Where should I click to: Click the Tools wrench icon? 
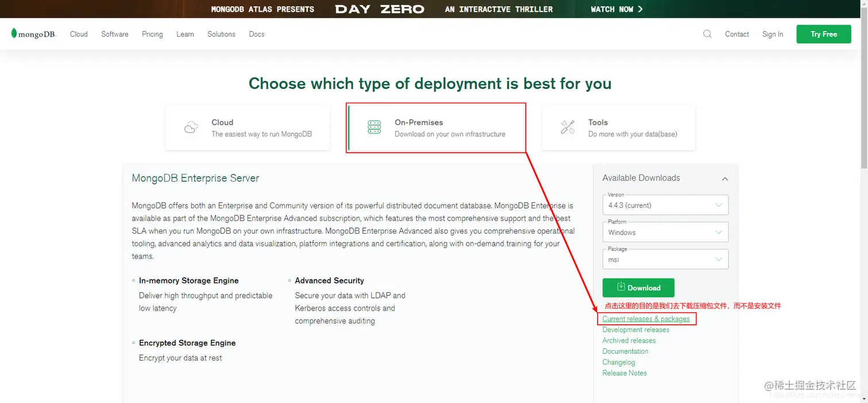click(x=568, y=127)
